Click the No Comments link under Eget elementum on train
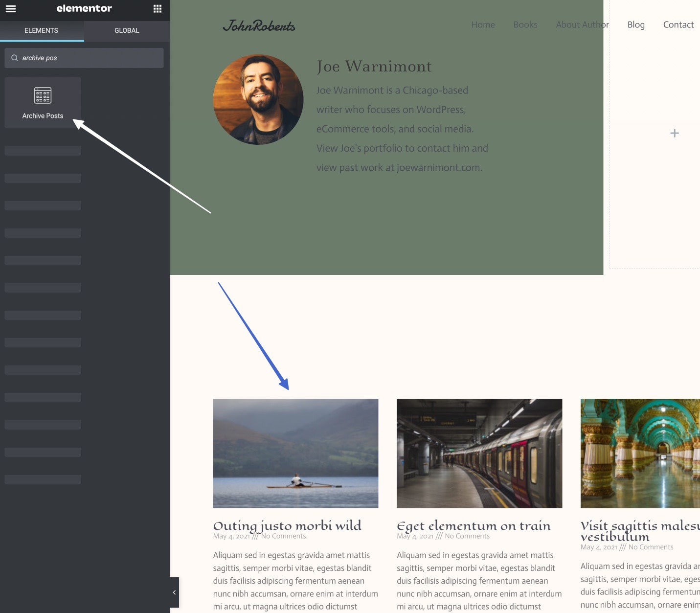The image size is (700, 613). pos(467,536)
